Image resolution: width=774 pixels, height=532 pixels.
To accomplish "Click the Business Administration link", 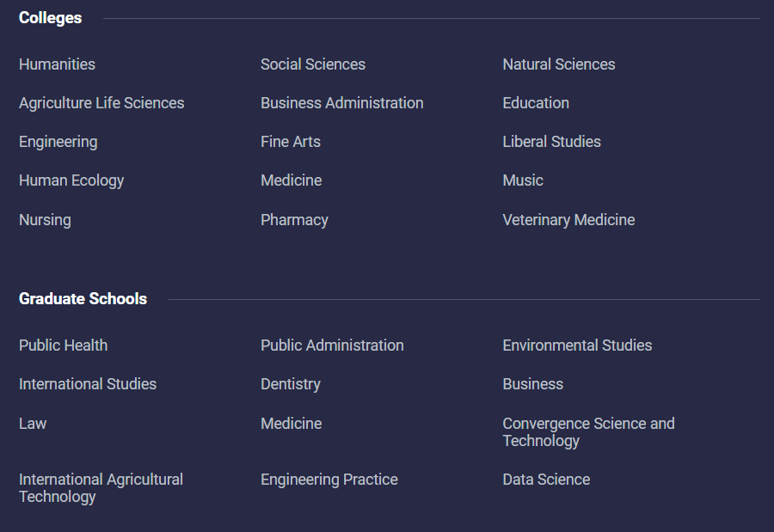I will point(342,102).
